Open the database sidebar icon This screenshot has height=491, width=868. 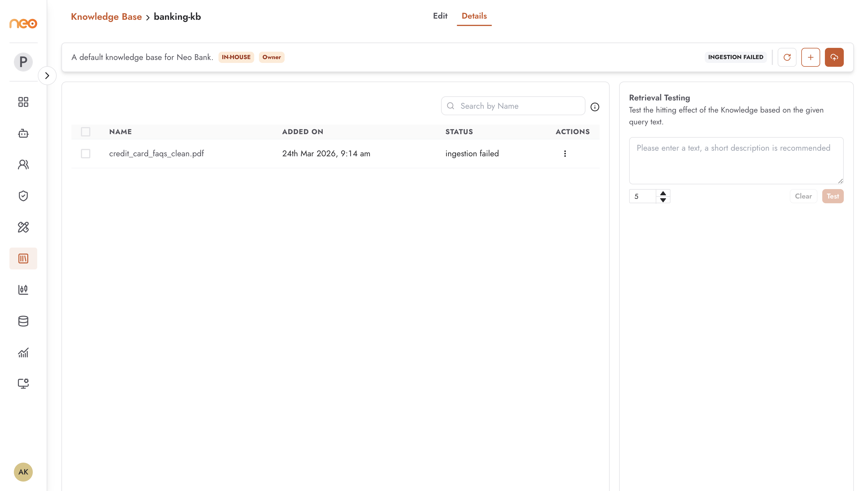pyautogui.click(x=23, y=321)
